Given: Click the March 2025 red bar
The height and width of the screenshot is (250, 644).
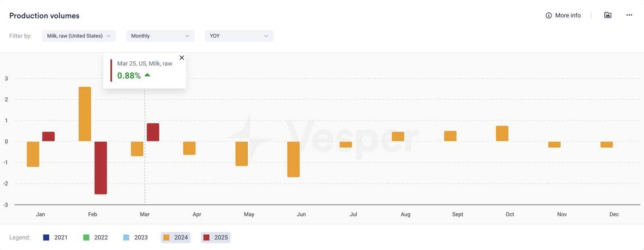Looking at the screenshot, I should [153, 132].
